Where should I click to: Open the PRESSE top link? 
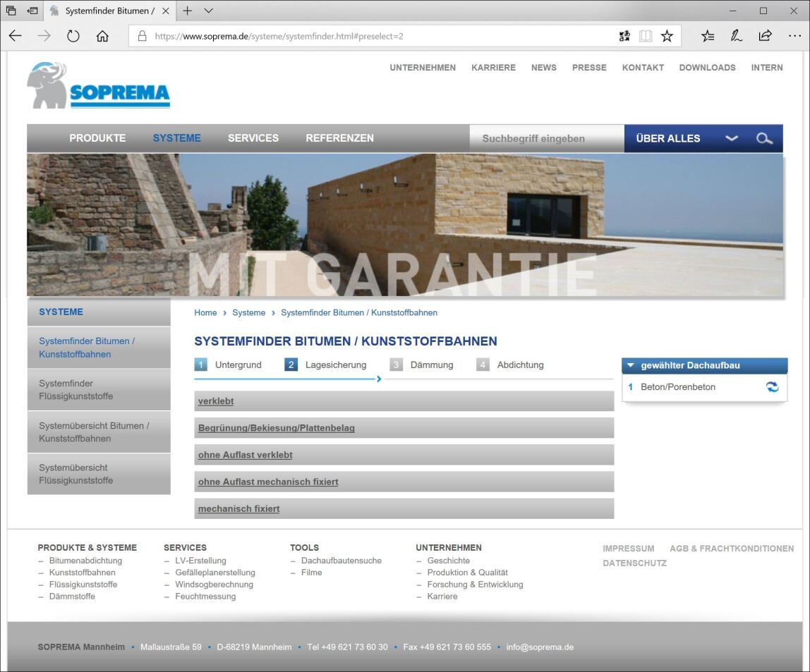pyautogui.click(x=589, y=68)
